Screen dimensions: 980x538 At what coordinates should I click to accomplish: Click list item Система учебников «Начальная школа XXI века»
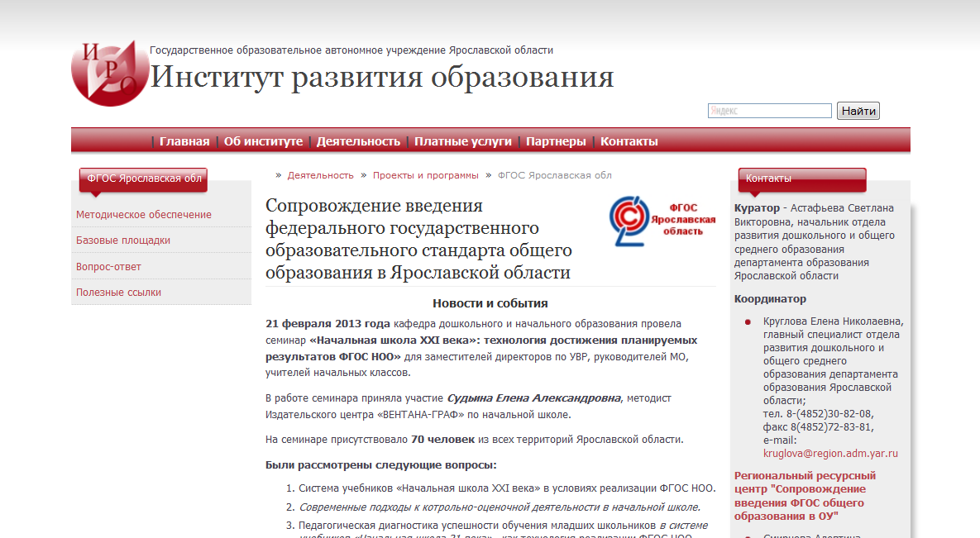tap(507, 488)
